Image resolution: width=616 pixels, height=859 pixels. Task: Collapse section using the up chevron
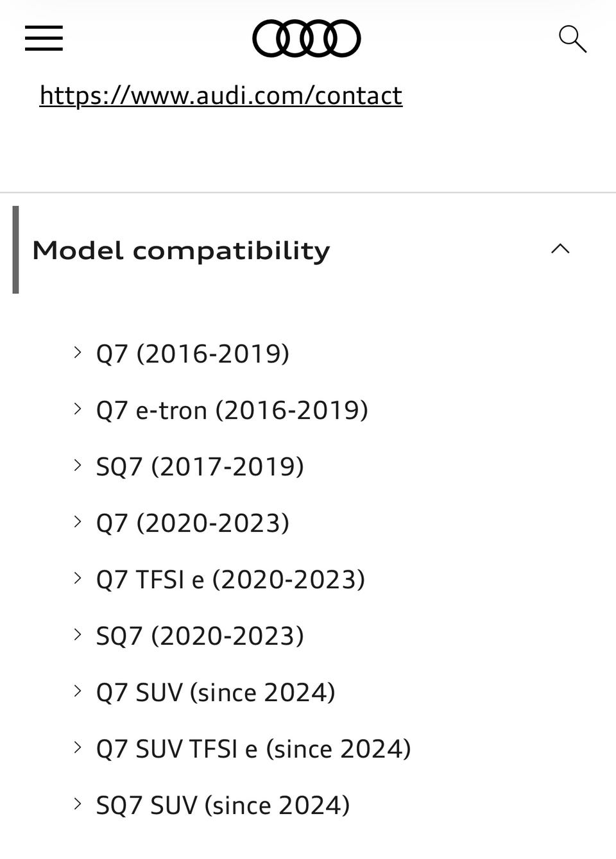[560, 249]
